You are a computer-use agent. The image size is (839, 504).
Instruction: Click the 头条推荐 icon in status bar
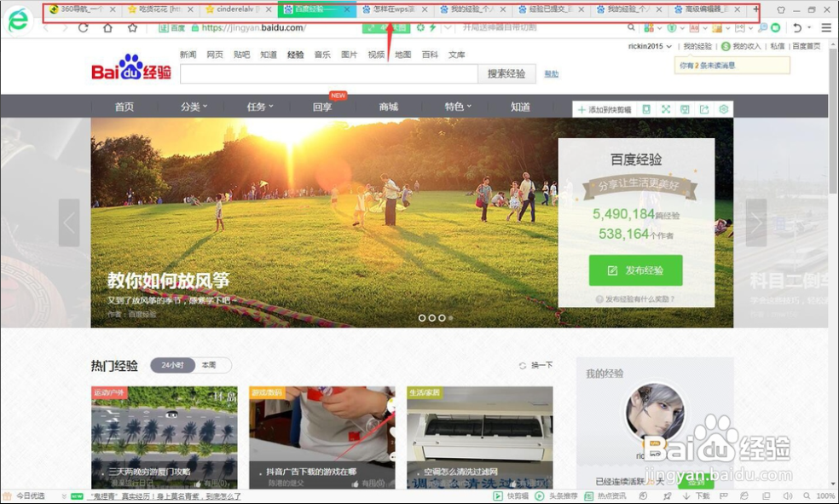540,496
